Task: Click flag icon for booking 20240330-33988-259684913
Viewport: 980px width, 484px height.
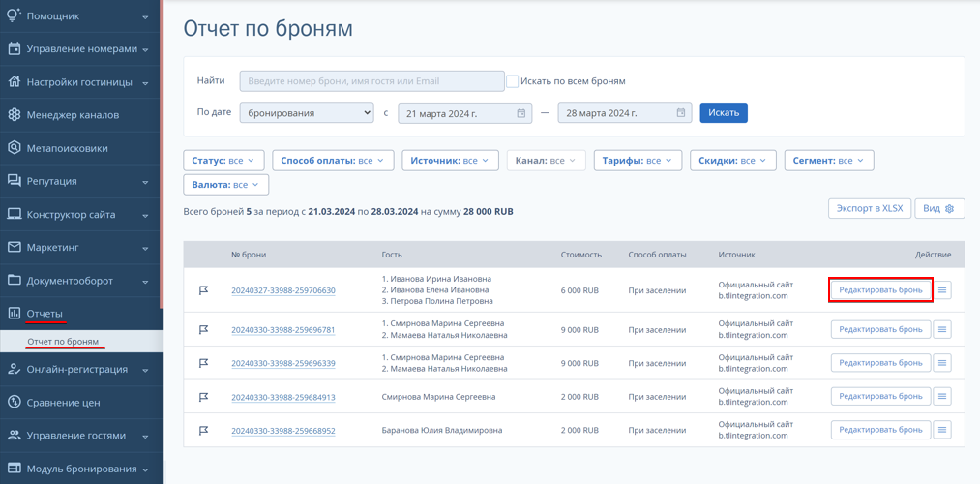Action: click(x=203, y=397)
